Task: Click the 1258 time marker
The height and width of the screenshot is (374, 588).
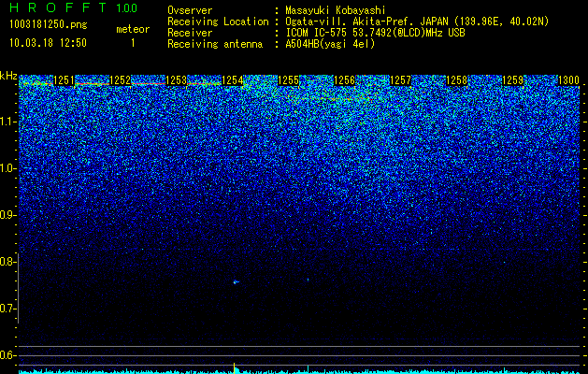Action: click(457, 80)
